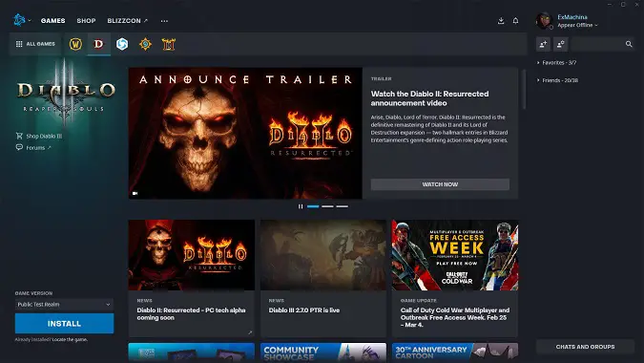Jump to the second carousel slide indicator

(328, 206)
